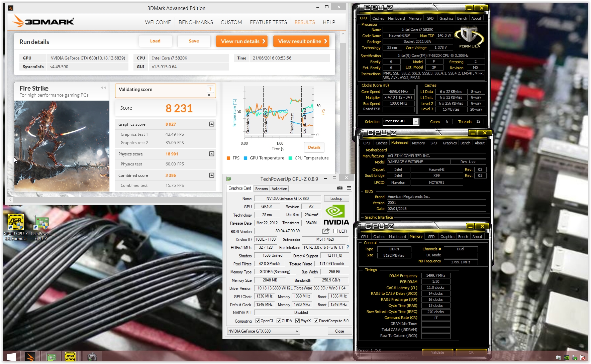
Task: Click the blue GPU Temperature legend swatch
Action: 245,158
